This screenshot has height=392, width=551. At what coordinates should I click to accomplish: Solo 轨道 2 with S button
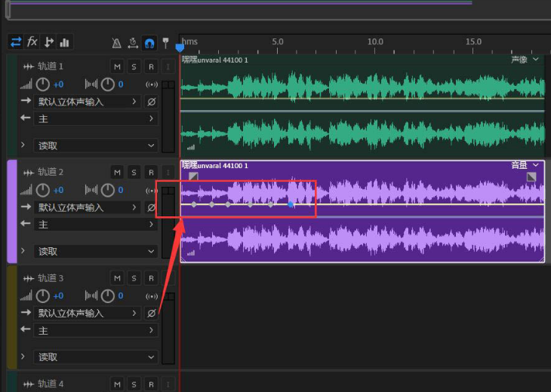pyautogui.click(x=134, y=173)
